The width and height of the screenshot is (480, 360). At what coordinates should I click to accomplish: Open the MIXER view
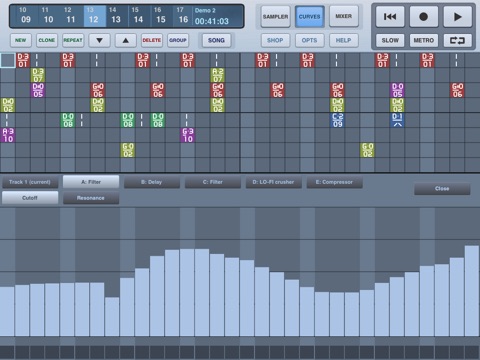click(343, 17)
